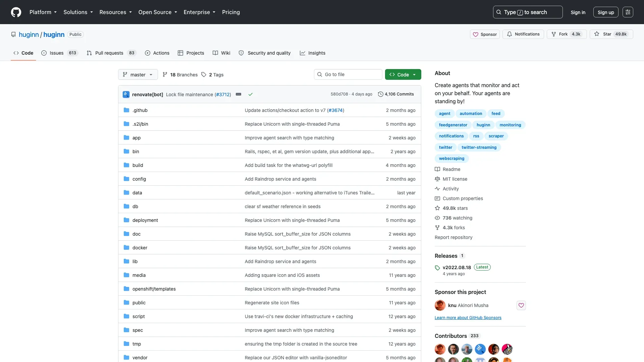Open release v2022.08.18
Image resolution: width=644 pixels, height=362 pixels.
(457, 267)
